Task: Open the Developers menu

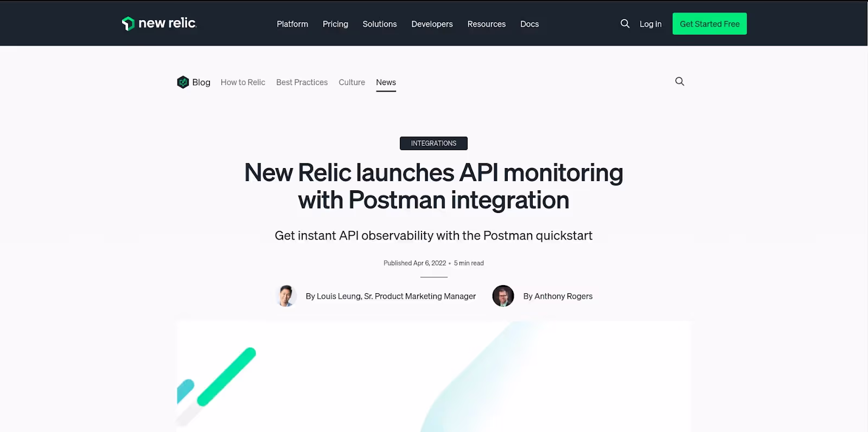Action: click(x=432, y=24)
